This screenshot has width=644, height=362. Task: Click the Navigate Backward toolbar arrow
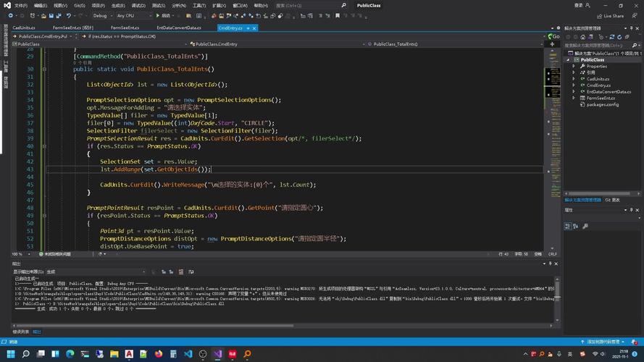click(x=11, y=16)
